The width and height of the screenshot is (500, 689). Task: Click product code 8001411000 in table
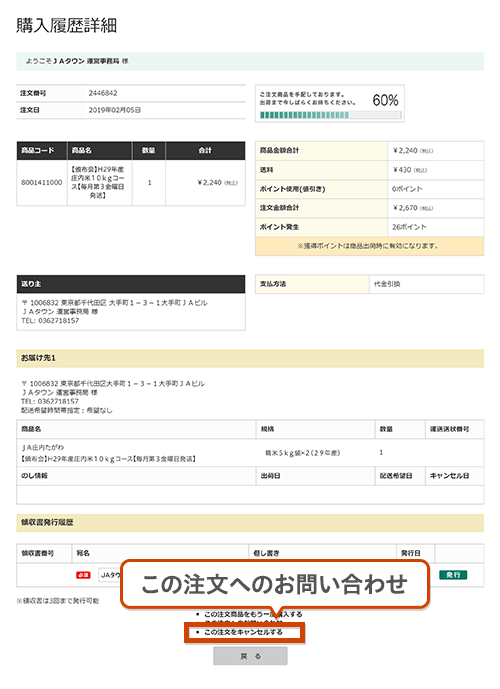(42, 182)
